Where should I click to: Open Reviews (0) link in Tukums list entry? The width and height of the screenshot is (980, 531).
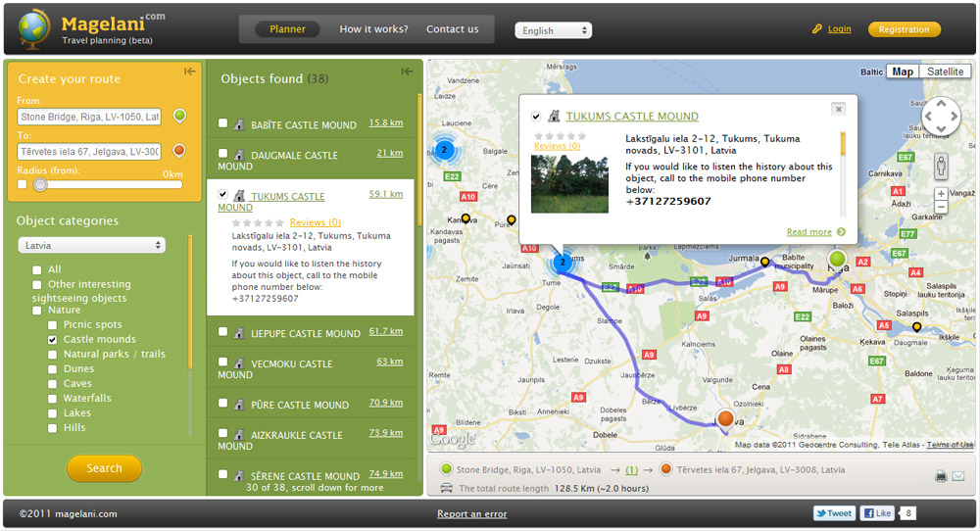coord(315,222)
